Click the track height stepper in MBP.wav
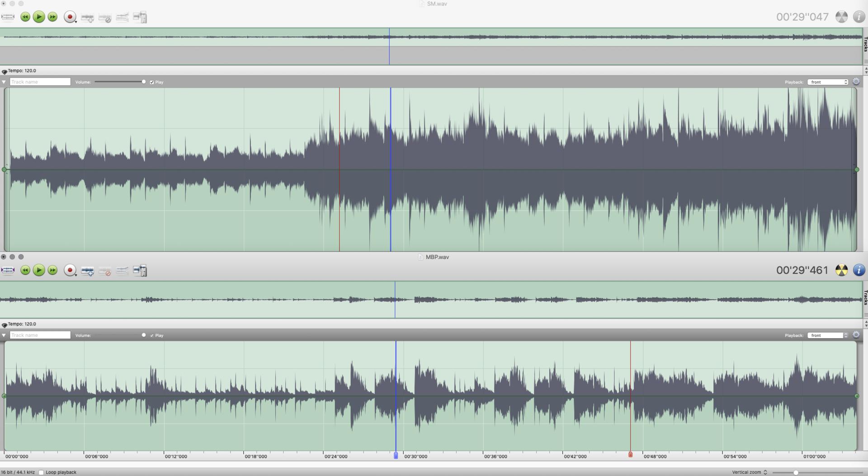The height and width of the screenshot is (476, 868). tap(866, 324)
